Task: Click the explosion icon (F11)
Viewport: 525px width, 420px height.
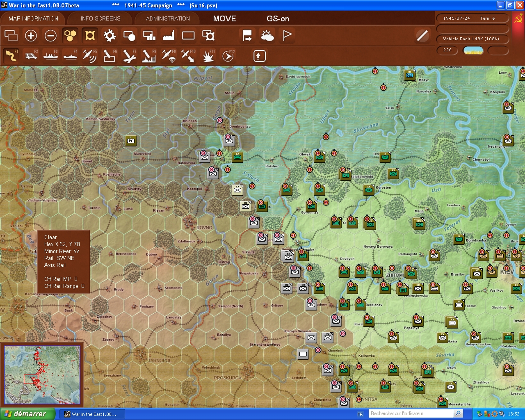Action: pos(208,56)
